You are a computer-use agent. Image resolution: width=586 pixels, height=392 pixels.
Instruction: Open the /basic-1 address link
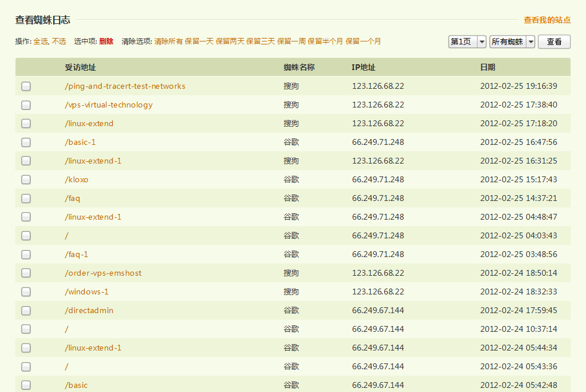80,143
